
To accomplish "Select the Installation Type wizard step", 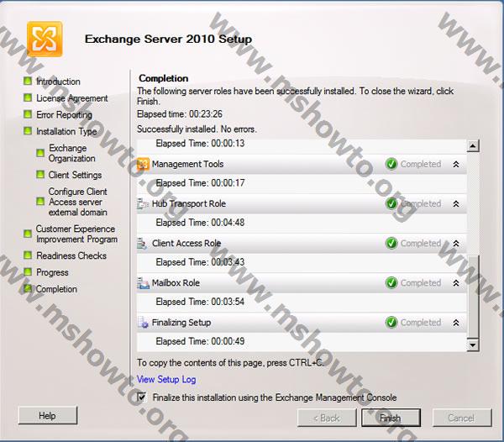I will coord(66,131).
